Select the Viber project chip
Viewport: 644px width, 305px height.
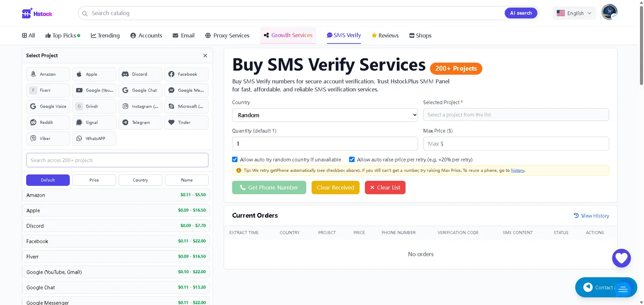(x=48, y=139)
